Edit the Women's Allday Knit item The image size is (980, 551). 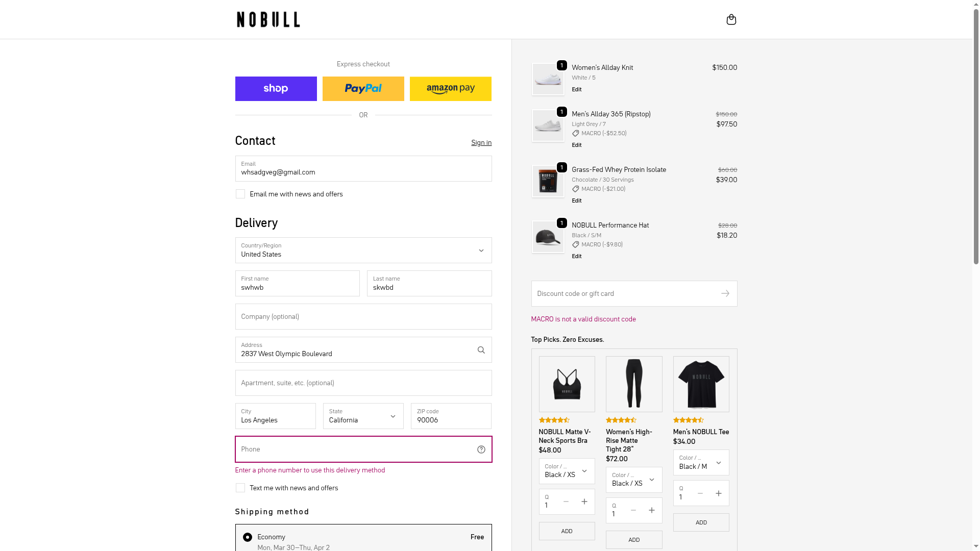[x=576, y=89]
